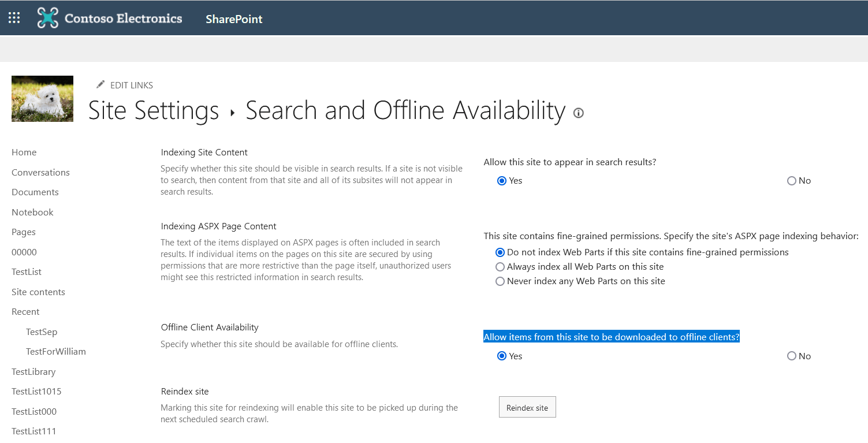Choose Always index all Web Parts
The width and height of the screenshot is (868, 443).
tap(500, 267)
